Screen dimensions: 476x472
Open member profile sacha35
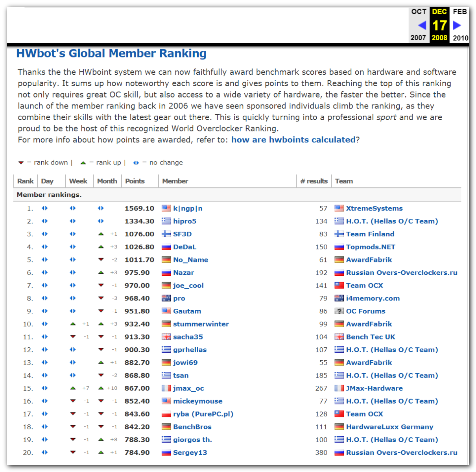(x=188, y=337)
